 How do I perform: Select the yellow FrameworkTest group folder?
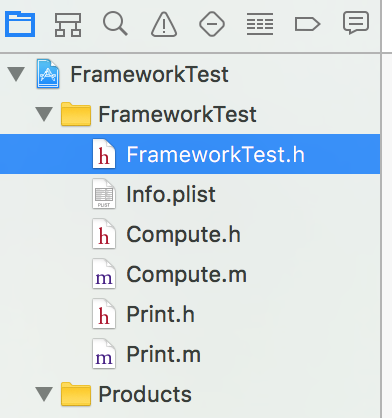76,114
